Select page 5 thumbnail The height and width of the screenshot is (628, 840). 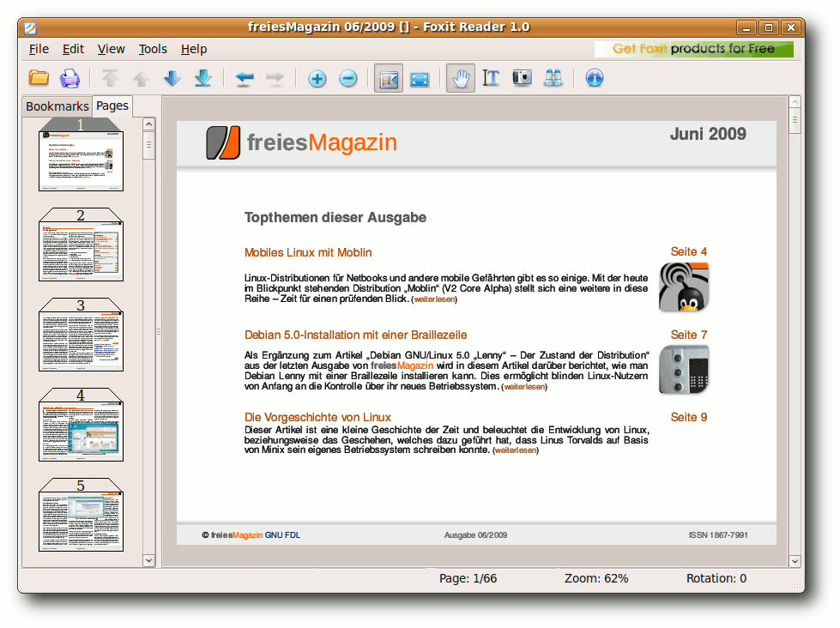point(81,515)
